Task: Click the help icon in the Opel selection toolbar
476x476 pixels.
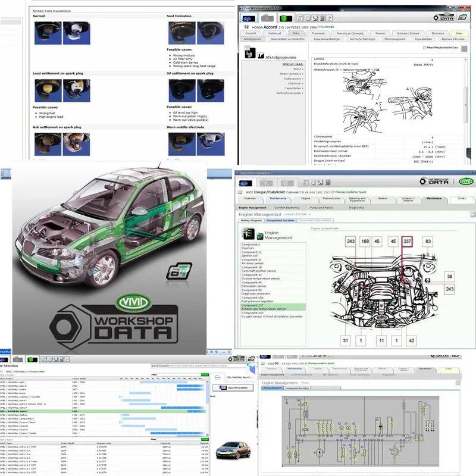Action: 67,360
